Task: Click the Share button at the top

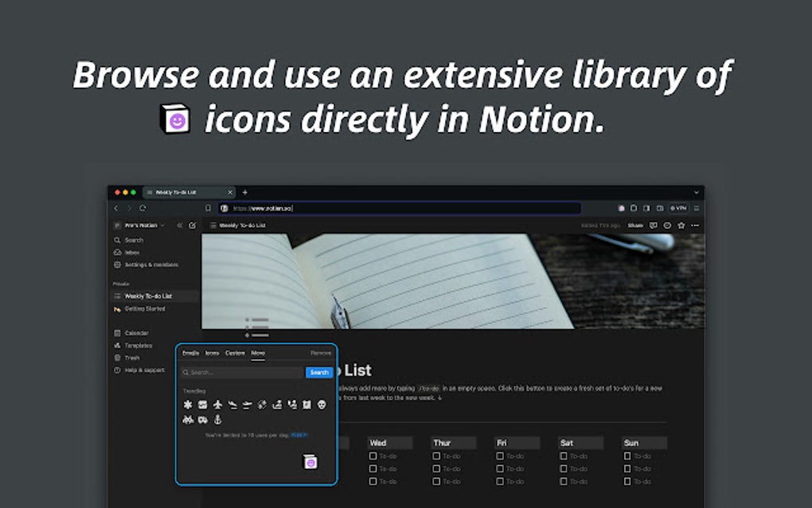Action: click(x=634, y=225)
